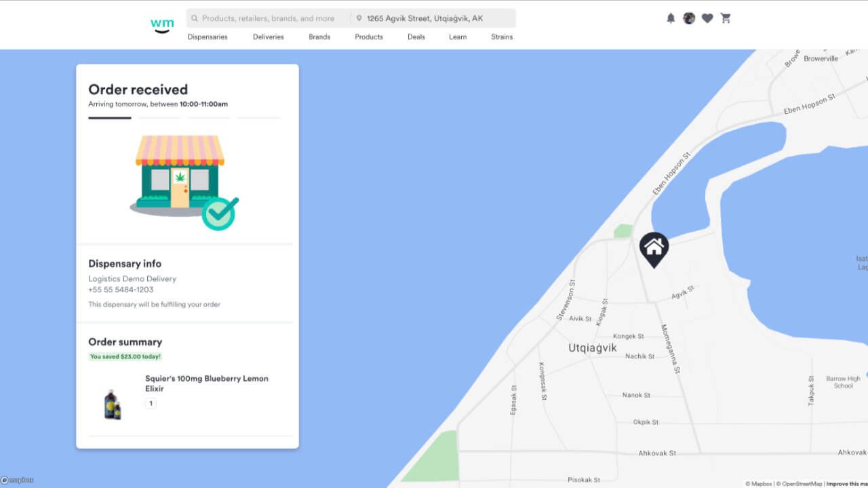Screen dimensions: 868x488
Task: Click the phone number +55 55 5484-1203
Action: coord(121,289)
